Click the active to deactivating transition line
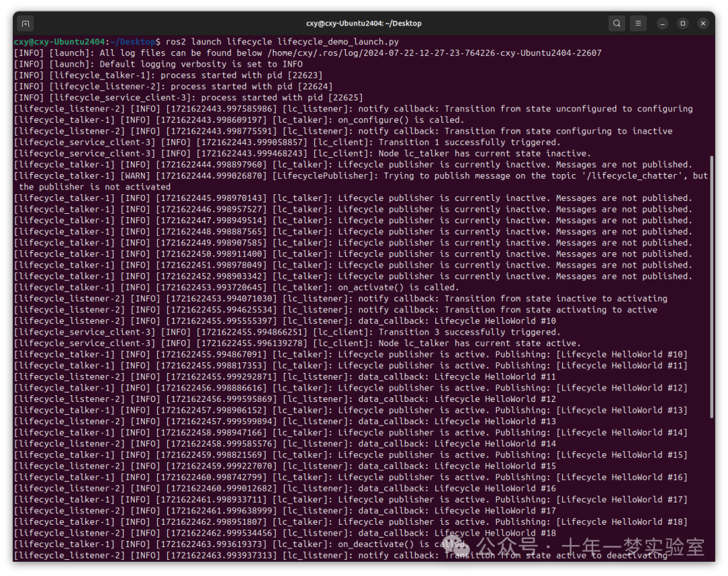 point(341,555)
